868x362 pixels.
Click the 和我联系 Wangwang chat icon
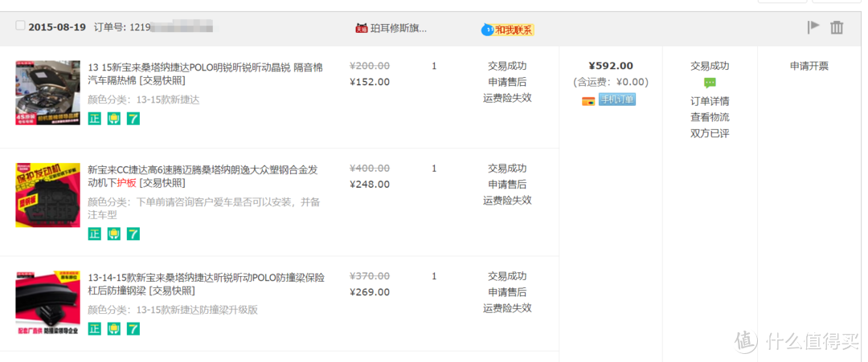pos(507,30)
